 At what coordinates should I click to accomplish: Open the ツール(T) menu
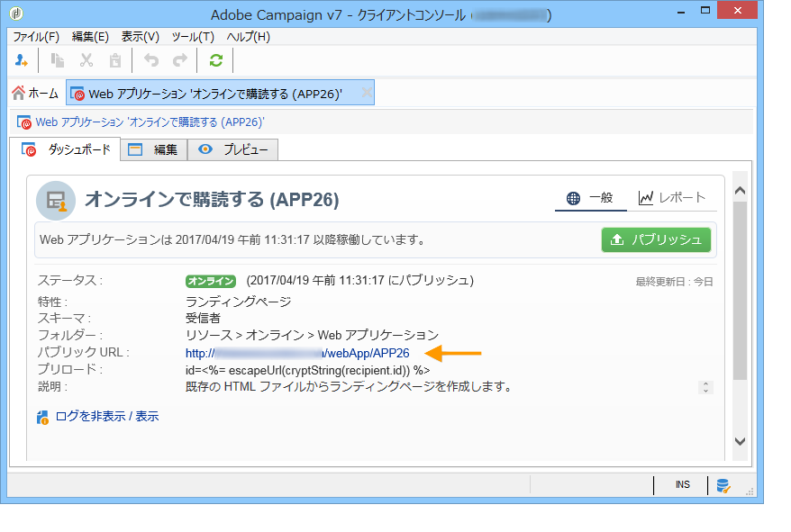point(193,37)
